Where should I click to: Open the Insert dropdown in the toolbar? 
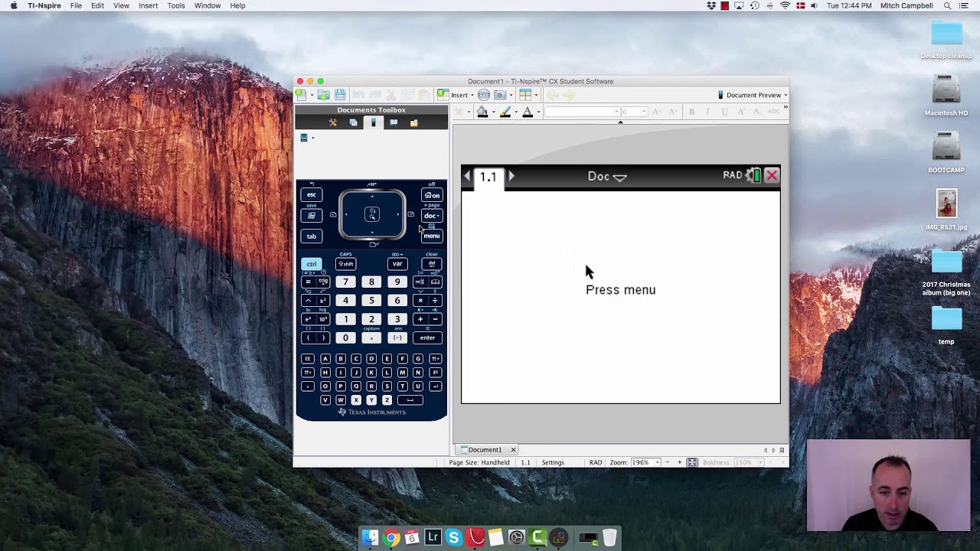[456, 95]
